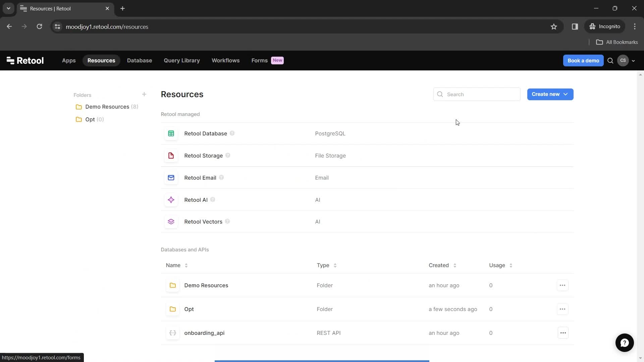Click the Retool Database PostgreSQL icon

click(x=171, y=133)
